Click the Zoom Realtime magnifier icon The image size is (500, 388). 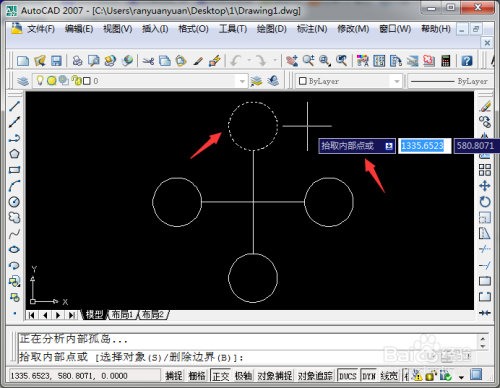pyautogui.click(x=308, y=61)
